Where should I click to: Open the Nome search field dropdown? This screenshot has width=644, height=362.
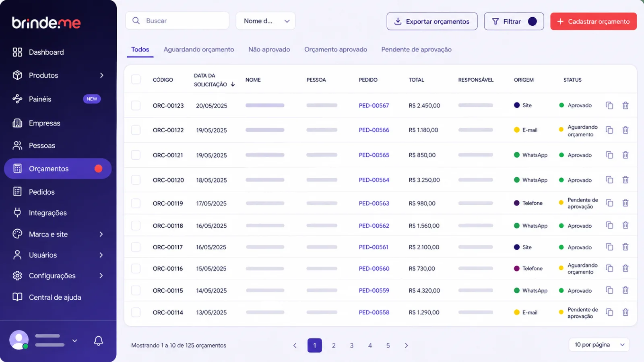(266, 21)
